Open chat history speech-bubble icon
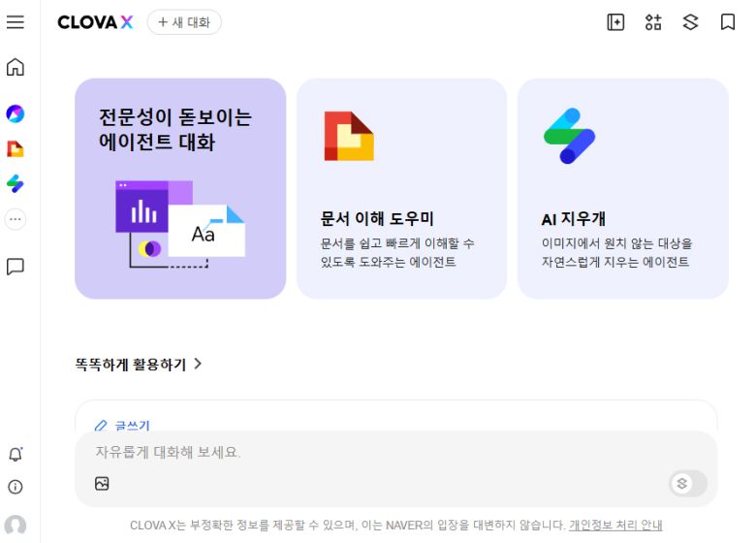 [16, 267]
